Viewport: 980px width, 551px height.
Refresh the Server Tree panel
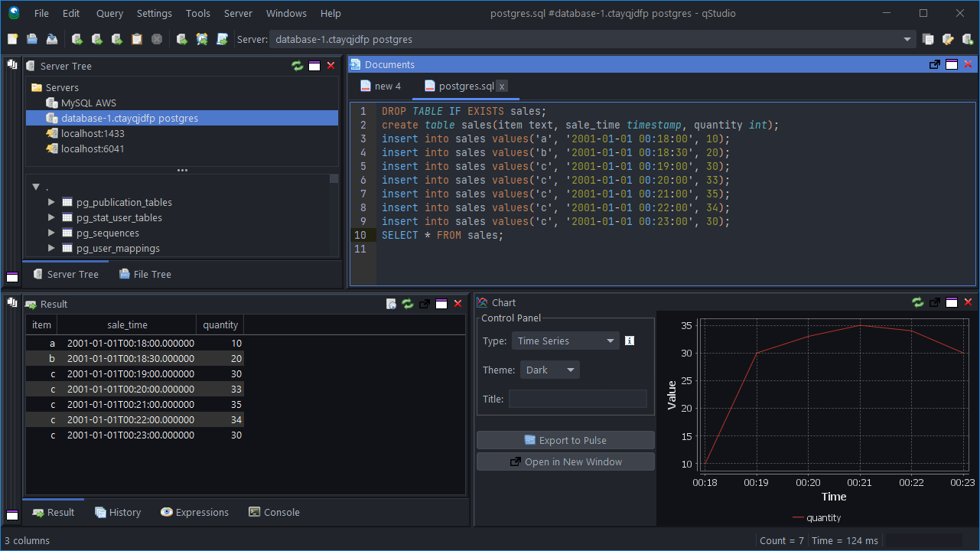coord(297,66)
